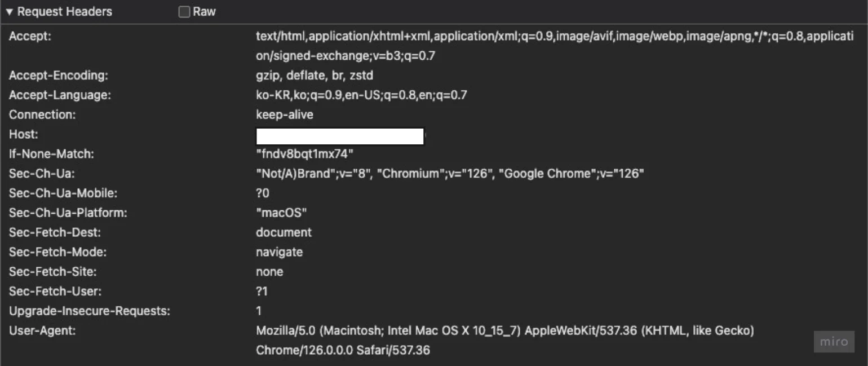Click the miro watermark logo
This screenshot has height=366, width=868.
pos(834,342)
